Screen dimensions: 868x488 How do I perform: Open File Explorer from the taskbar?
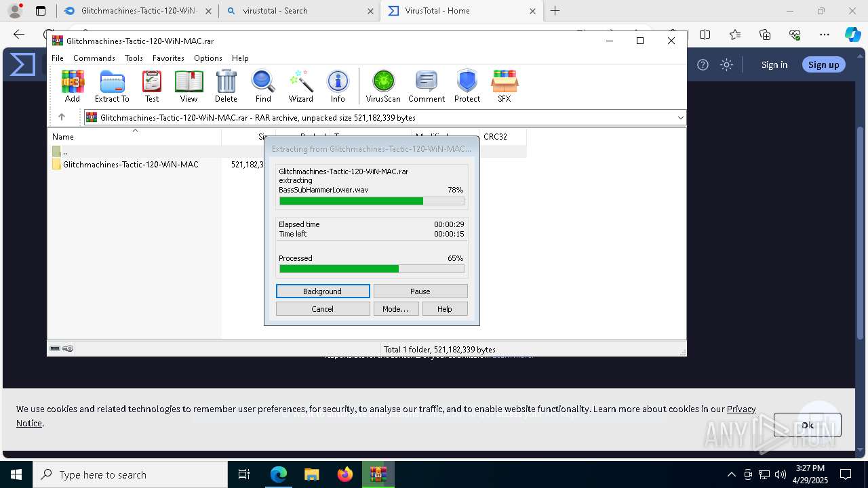(x=312, y=474)
